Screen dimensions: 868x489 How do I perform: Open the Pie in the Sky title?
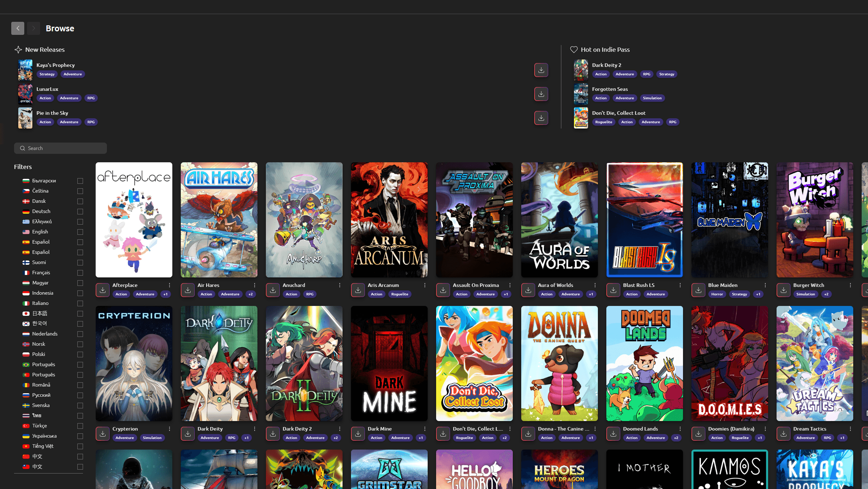pyautogui.click(x=52, y=113)
